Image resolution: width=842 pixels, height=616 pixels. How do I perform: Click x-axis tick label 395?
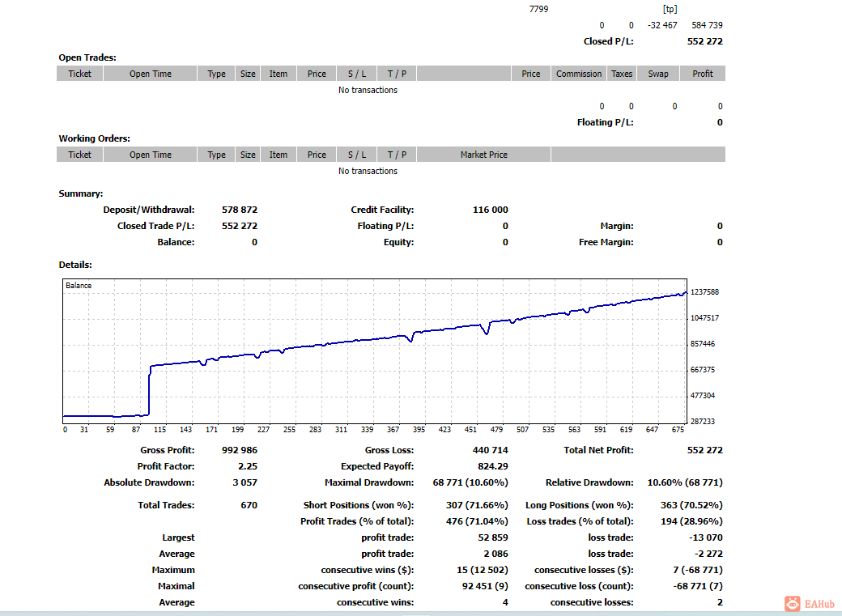click(x=419, y=429)
